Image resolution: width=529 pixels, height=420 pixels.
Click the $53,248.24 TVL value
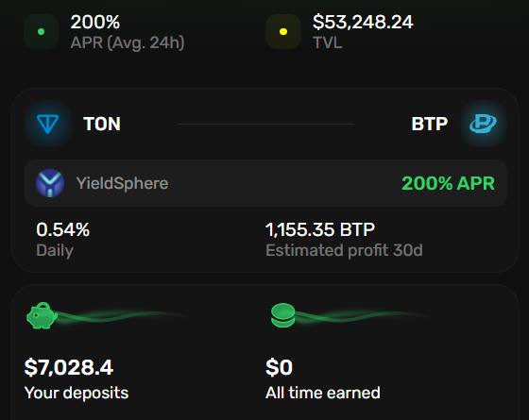[363, 23]
